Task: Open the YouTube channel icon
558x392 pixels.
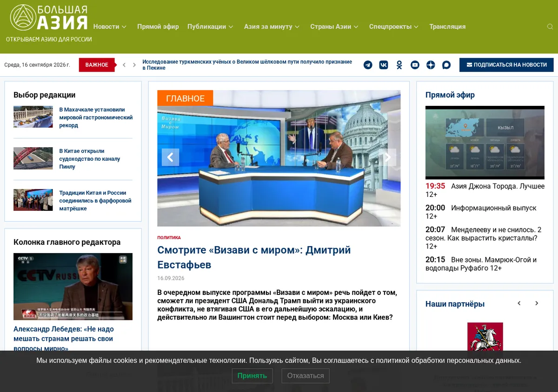Action: coord(415,65)
